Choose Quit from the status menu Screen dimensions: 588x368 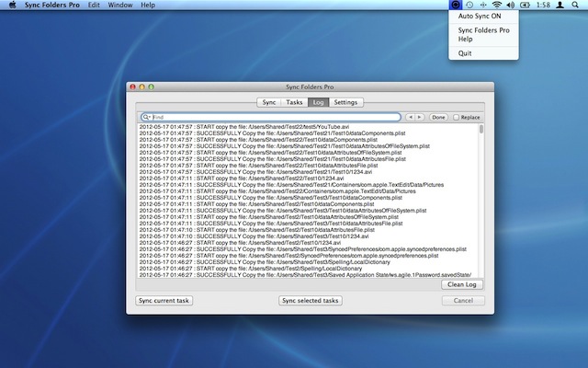(x=466, y=52)
